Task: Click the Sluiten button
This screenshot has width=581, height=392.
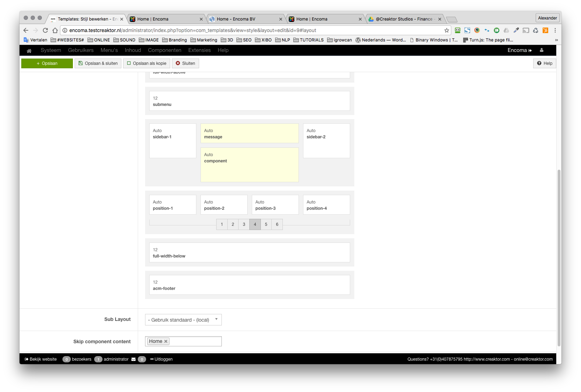Action: [186, 63]
